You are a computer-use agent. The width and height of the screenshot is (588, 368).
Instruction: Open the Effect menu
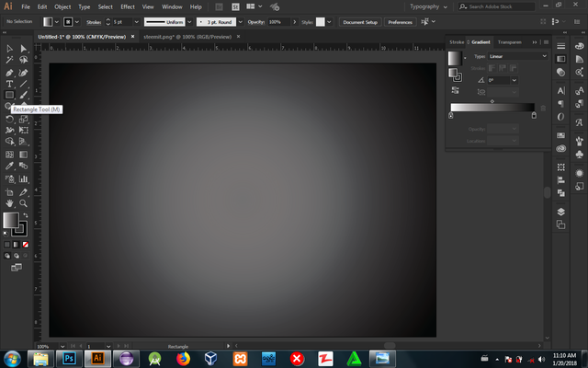click(x=128, y=6)
